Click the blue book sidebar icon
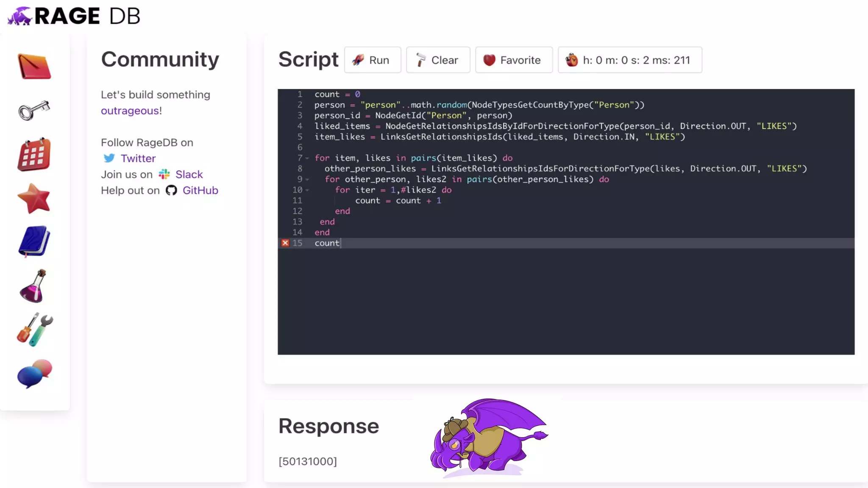868x488 pixels. (34, 241)
